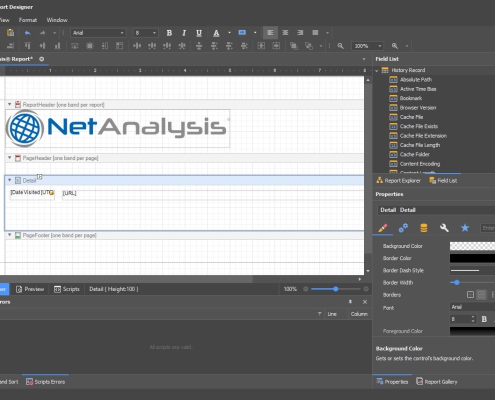Open the Behavior gears properties tab

403,228
